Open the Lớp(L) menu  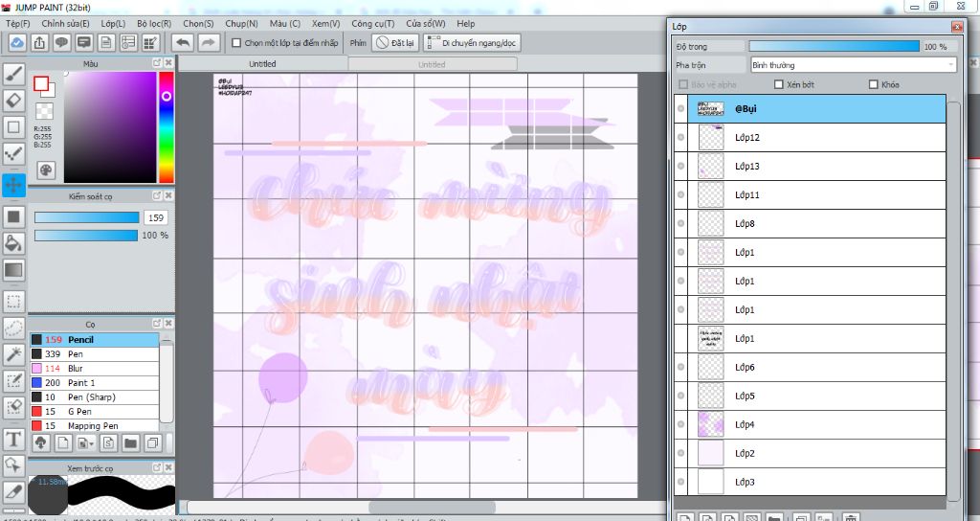pos(113,23)
